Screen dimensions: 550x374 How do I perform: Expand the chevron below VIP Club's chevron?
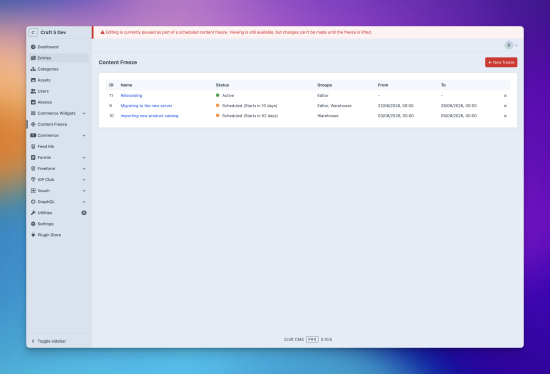click(x=84, y=191)
